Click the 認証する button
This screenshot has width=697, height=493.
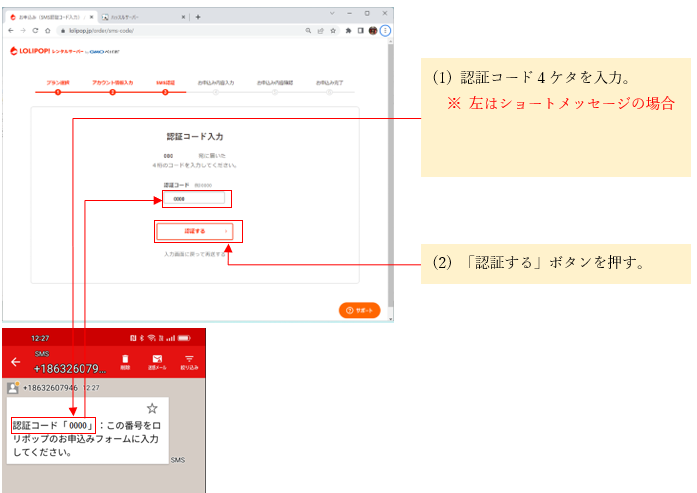coord(195,231)
